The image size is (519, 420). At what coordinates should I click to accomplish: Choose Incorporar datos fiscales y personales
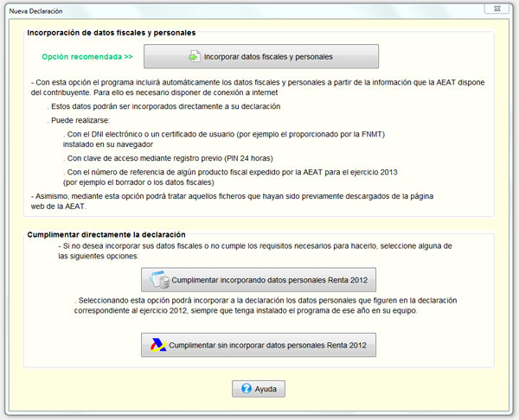261,56
